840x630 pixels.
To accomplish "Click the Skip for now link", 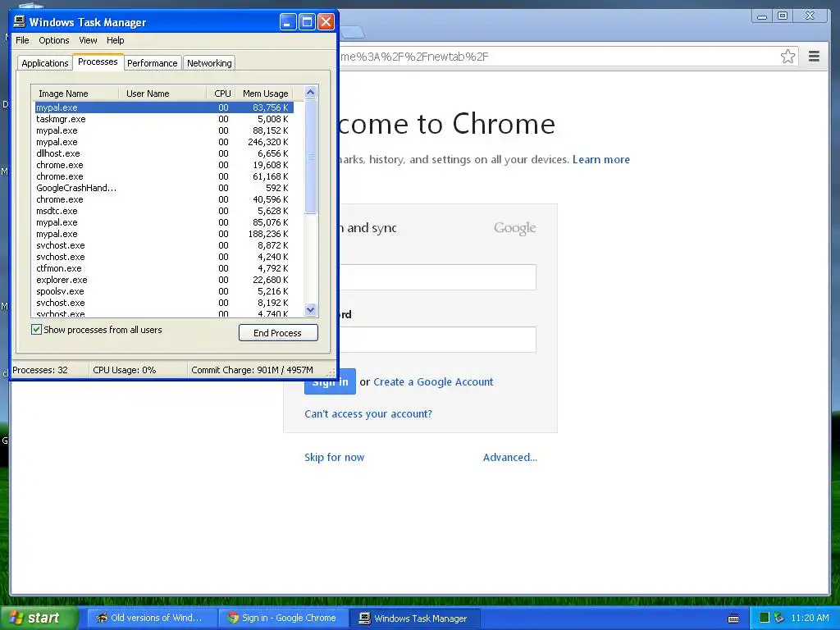I will 335,457.
